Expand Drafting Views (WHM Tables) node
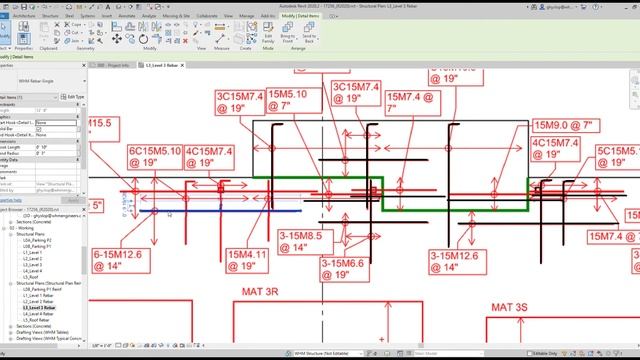 [x=11, y=332]
